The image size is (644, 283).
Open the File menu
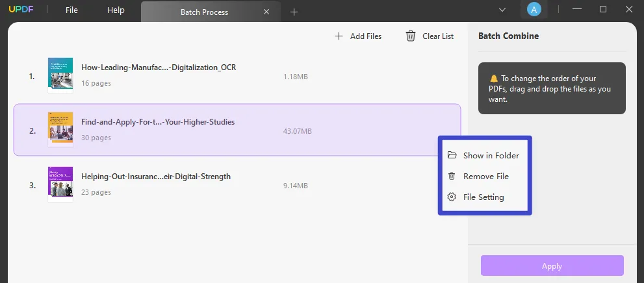pos(71,10)
